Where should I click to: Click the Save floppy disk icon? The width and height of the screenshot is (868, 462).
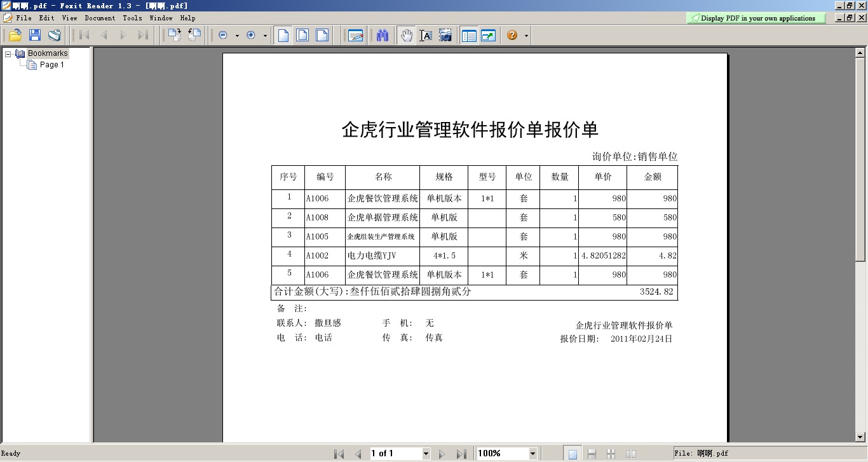34,36
